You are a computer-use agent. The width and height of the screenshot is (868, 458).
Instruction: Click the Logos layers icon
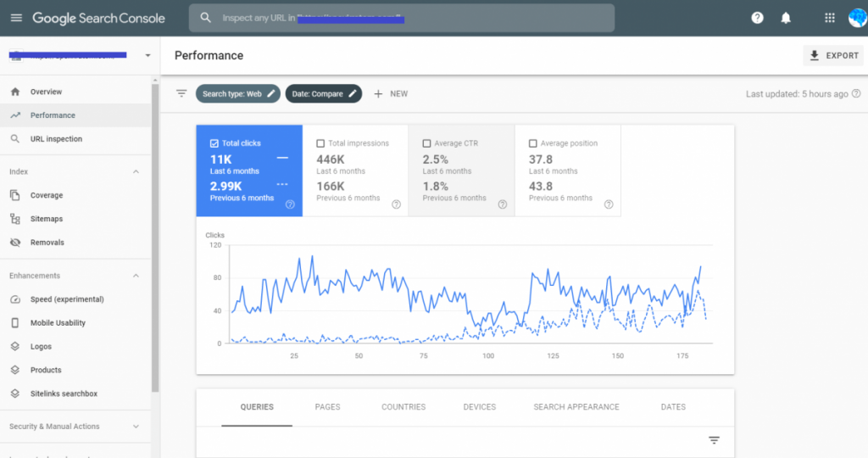[x=15, y=346]
